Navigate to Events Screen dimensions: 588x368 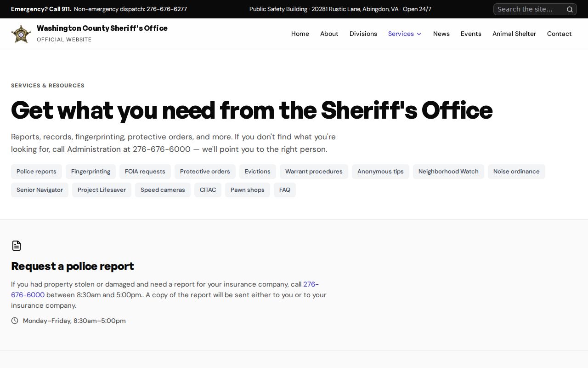(471, 34)
